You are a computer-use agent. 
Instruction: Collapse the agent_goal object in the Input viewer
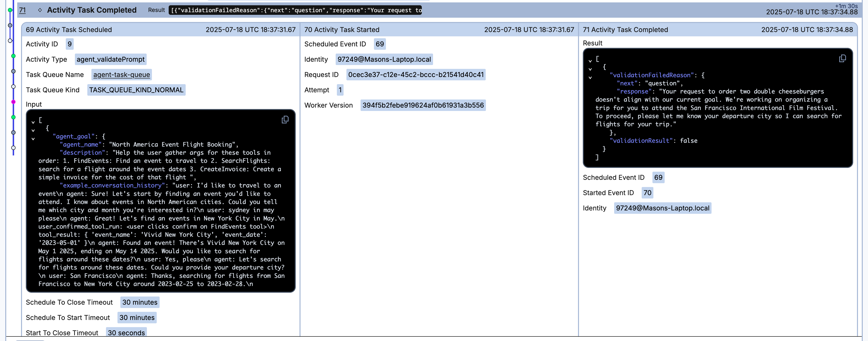33,139
